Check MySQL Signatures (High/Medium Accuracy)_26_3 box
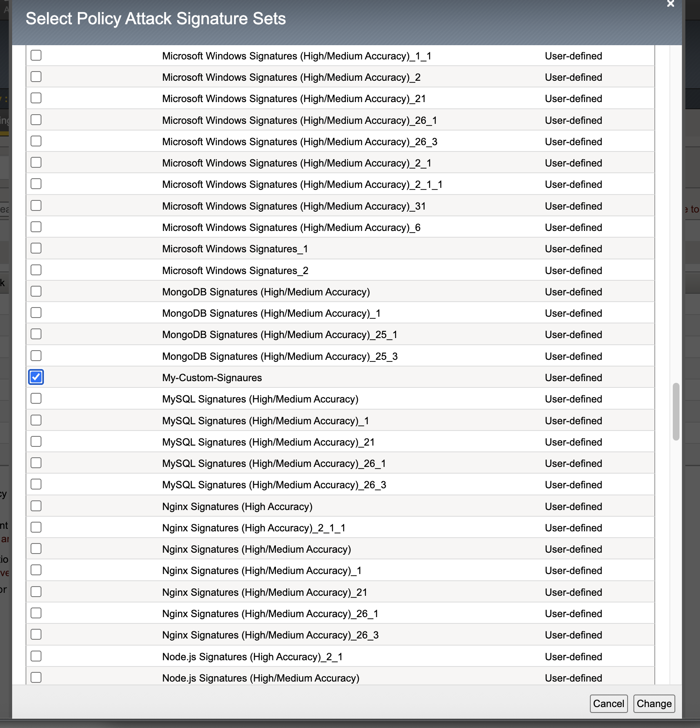Screen dimensions: 700x728 coord(36,484)
